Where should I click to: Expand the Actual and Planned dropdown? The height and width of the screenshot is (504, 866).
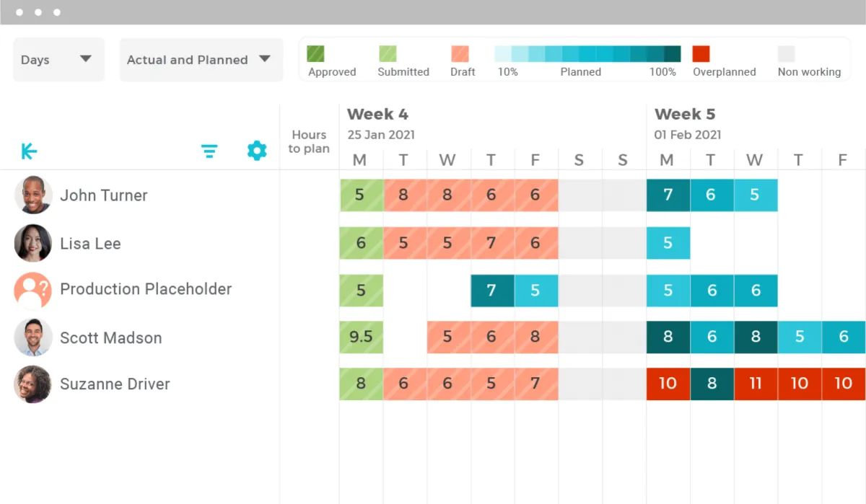click(201, 60)
